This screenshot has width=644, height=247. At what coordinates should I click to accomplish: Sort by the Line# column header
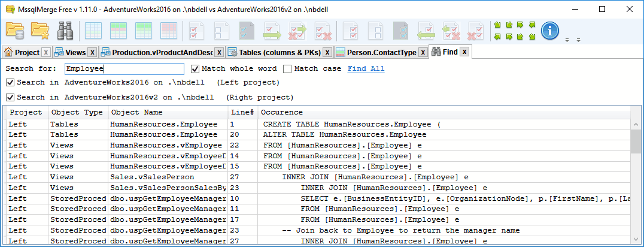point(243,112)
